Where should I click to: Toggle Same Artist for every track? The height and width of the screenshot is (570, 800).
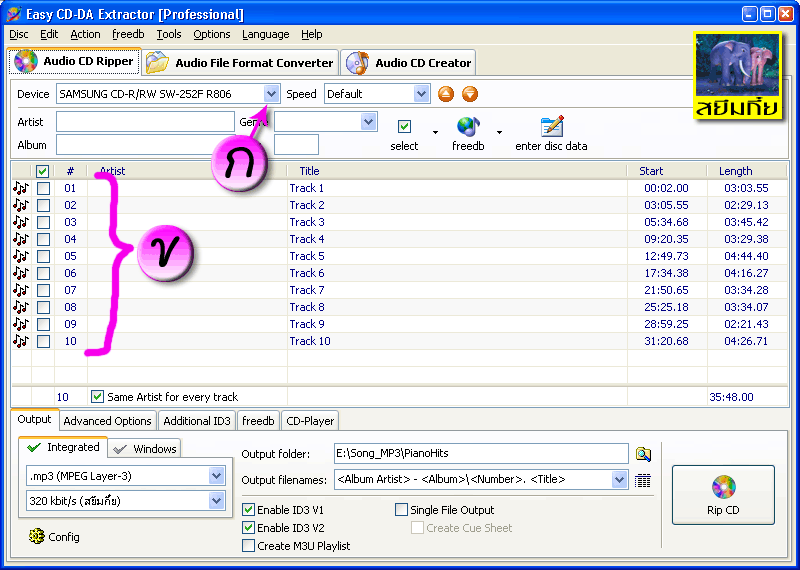(97, 396)
